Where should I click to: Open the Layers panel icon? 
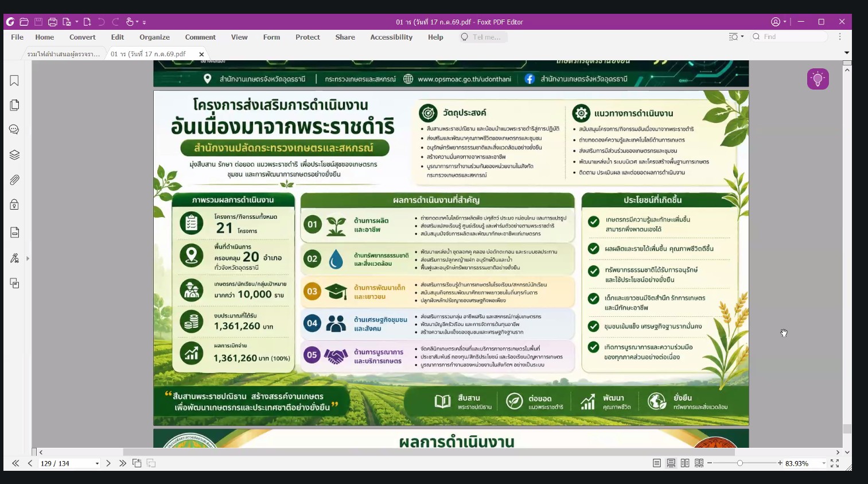pyautogui.click(x=14, y=155)
